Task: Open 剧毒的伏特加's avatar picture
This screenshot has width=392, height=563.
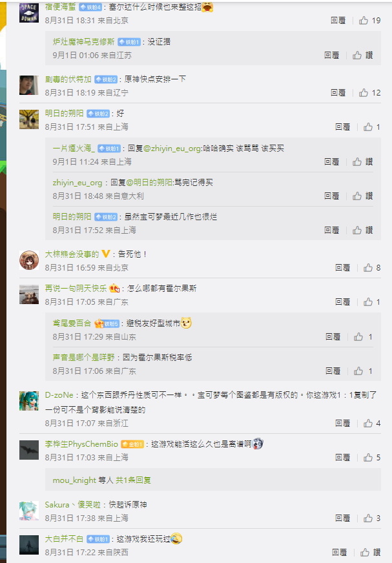Action: point(29,85)
